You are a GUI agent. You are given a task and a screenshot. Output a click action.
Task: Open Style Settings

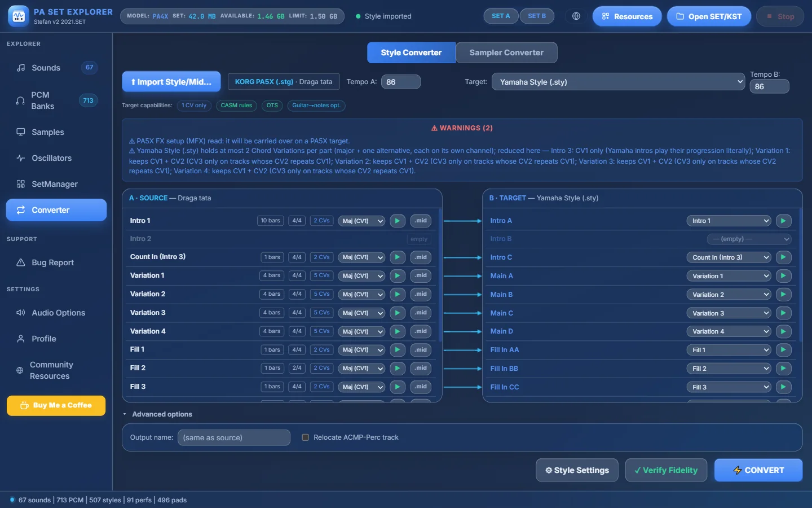pos(577,470)
